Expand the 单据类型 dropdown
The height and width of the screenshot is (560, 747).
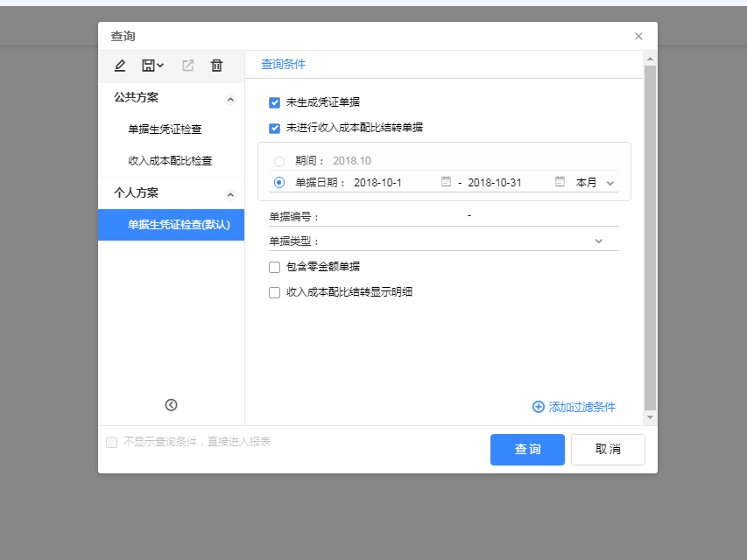[x=599, y=241]
